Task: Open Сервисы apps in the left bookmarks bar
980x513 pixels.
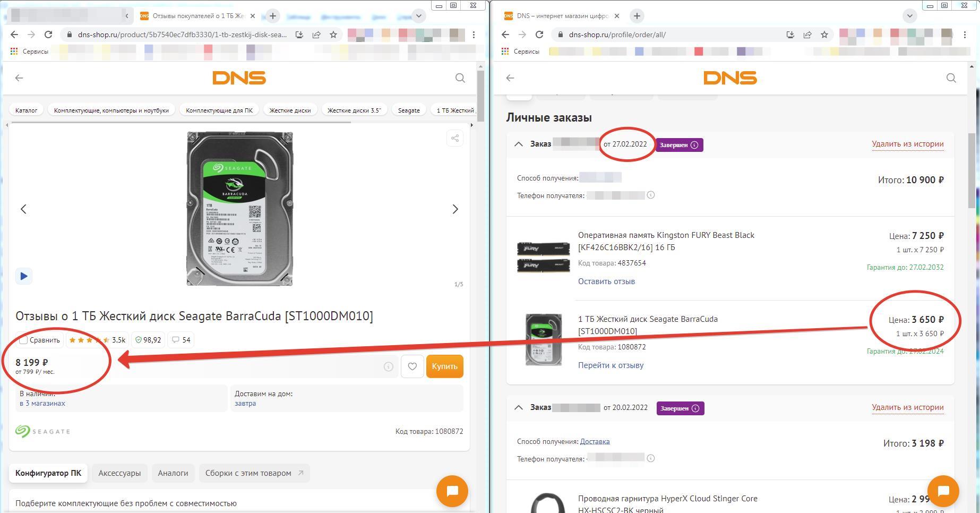Action: click(x=29, y=52)
